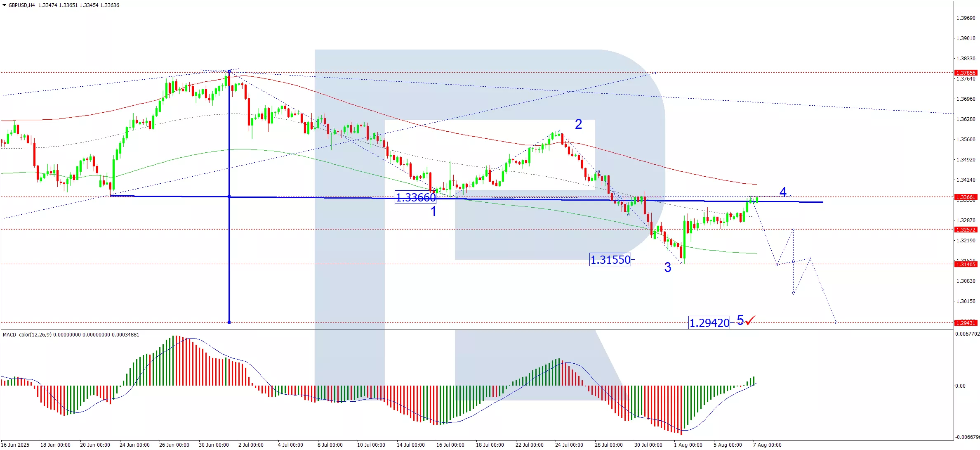980x450 pixels.
Task: Click the red 1.33661 price tag
Action: (966, 197)
